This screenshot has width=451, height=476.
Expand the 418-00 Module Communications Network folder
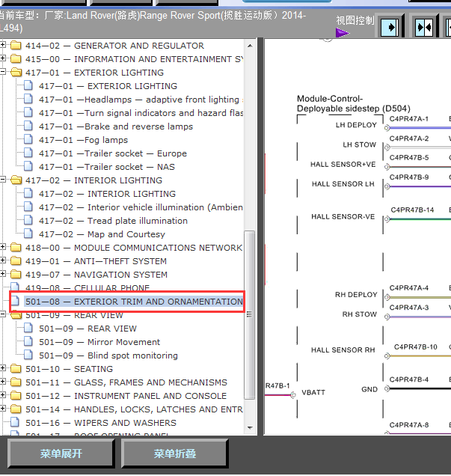(3, 247)
